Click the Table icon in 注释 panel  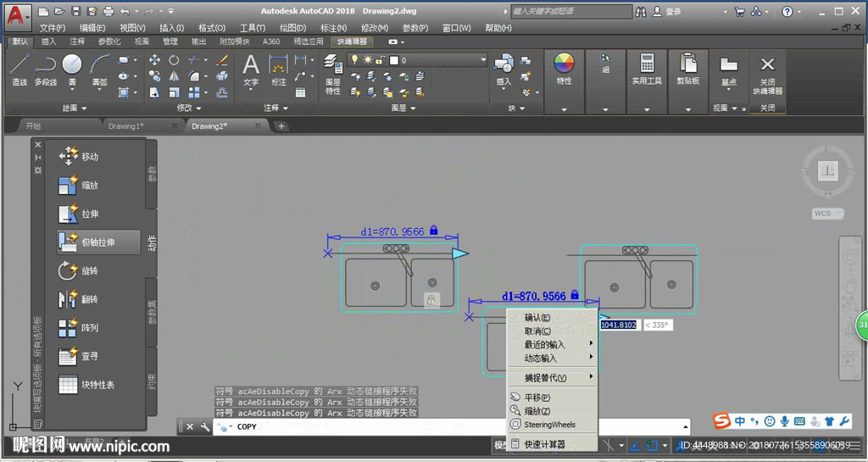(x=301, y=92)
